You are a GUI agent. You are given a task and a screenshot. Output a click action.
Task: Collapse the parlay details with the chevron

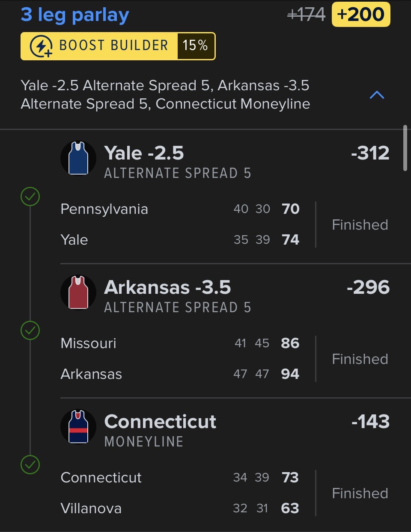tap(377, 95)
